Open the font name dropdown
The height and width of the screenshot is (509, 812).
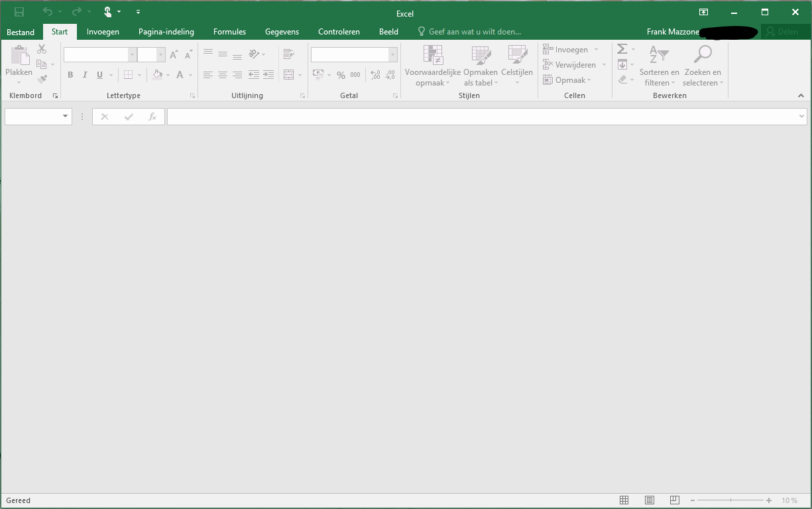132,55
